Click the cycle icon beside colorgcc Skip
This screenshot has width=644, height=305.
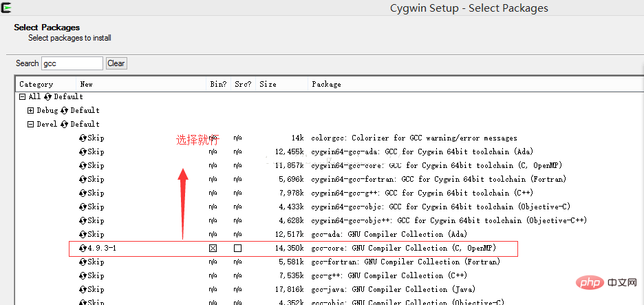click(83, 138)
